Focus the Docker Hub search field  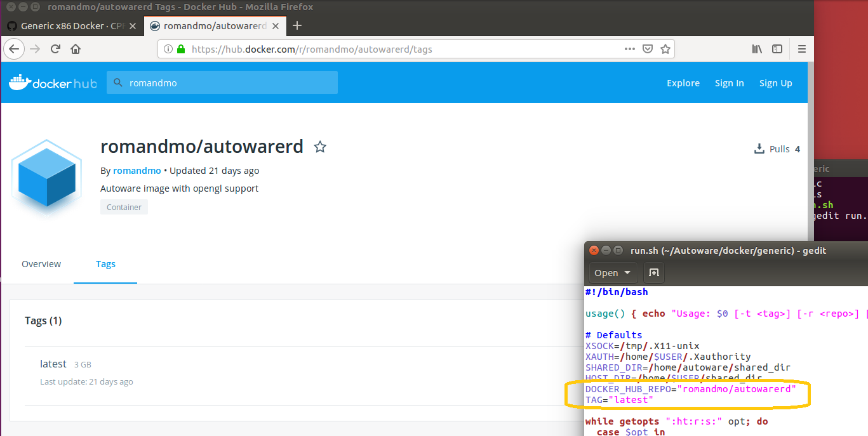[222, 83]
